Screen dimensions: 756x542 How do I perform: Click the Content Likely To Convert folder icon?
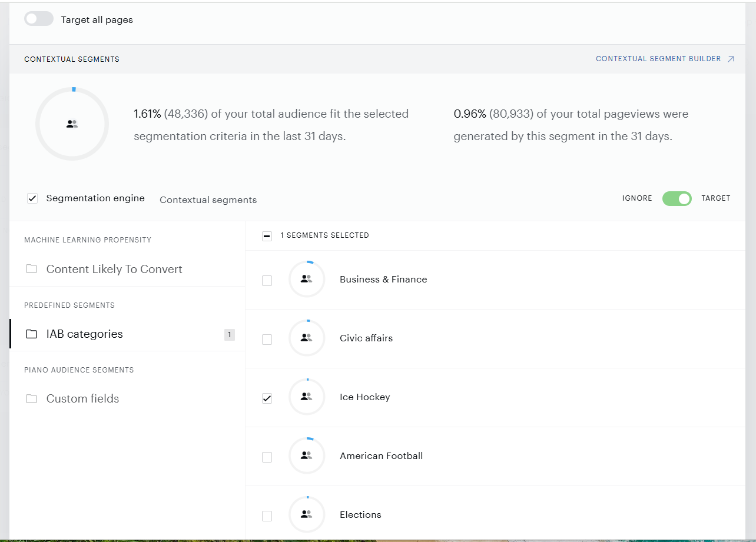pyautogui.click(x=31, y=269)
